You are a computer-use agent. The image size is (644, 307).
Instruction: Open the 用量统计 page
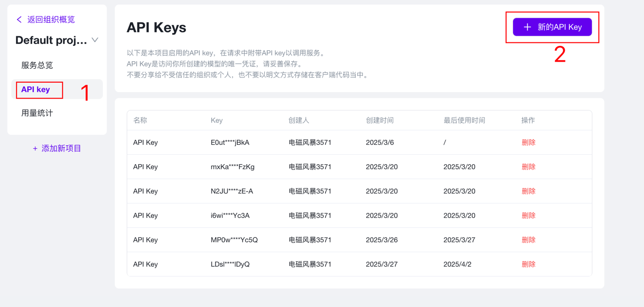[x=37, y=113]
